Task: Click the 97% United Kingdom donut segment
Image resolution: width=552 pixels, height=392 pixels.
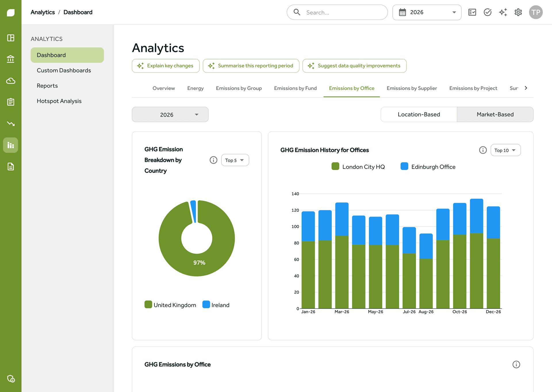Action: [x=199, y=262]
